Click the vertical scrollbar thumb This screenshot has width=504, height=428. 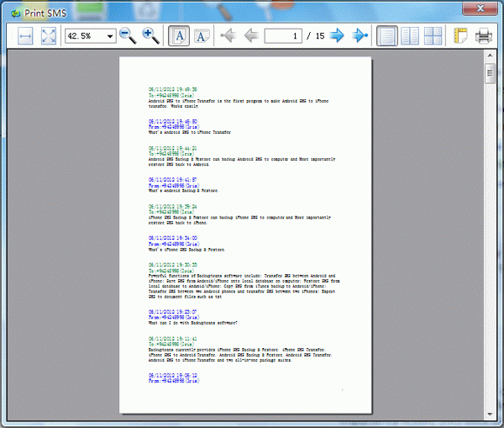pyautogui.click(x=490, y=73)
